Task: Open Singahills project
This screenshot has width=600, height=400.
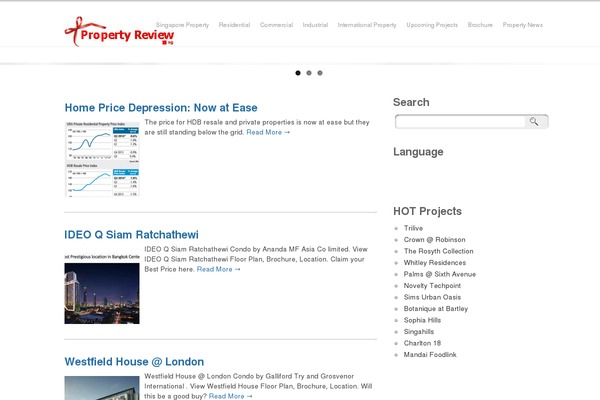Action: [x=419, y=331]
